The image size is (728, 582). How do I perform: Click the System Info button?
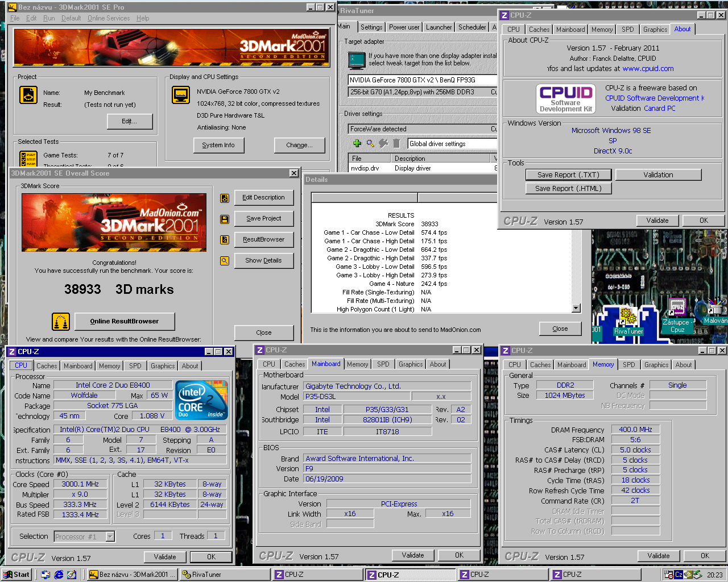(x=218, y=145)
